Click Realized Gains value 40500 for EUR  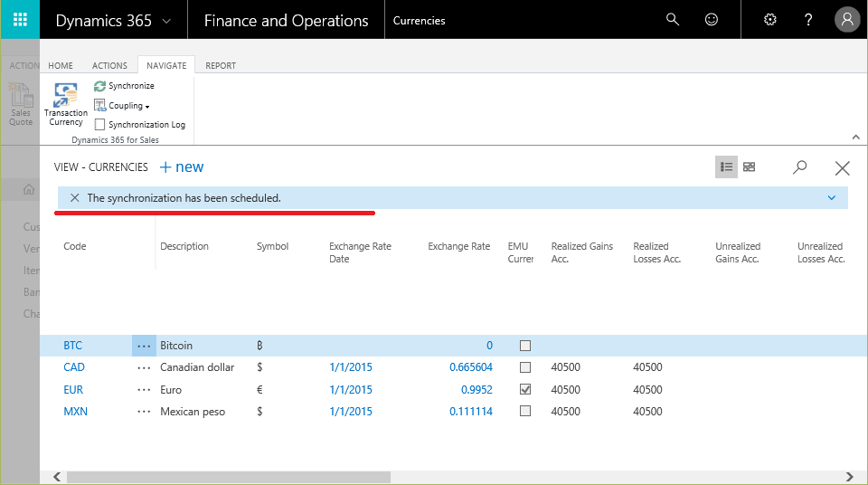pyautogui.click(x=565, y=390)
